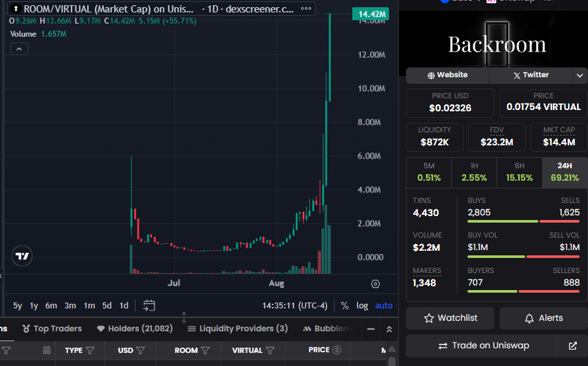The width and height of the screenshot is (588, 366).
Task: Click the PRICE USD $0.02326 box
Action: pos(450,103)
